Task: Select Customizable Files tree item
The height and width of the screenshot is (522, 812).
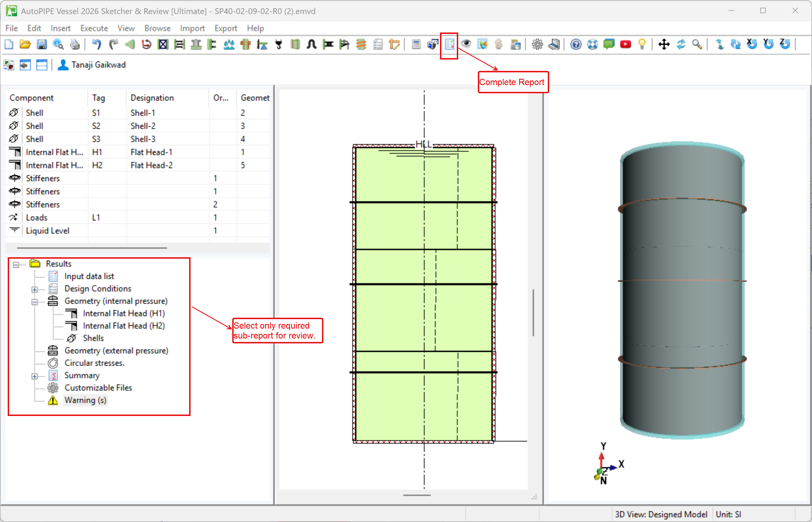Action: pyautogui.click(x=98, y=388)
